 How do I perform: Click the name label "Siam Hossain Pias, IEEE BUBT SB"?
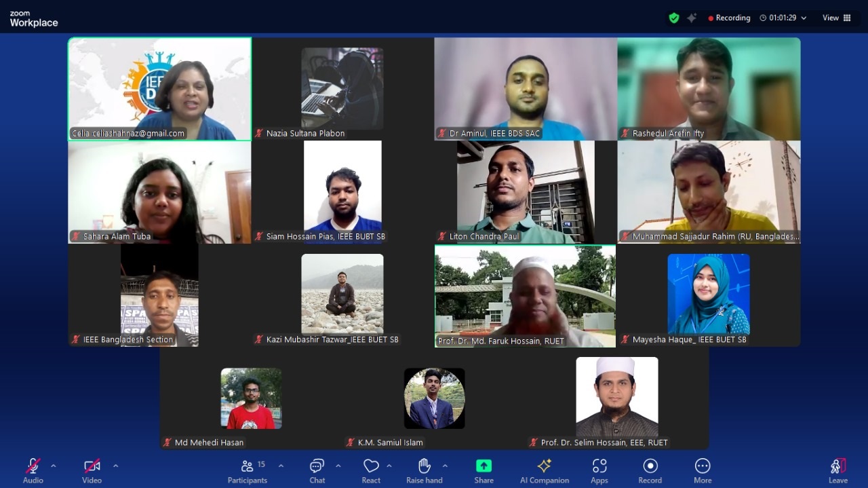[x=325, y=237]
